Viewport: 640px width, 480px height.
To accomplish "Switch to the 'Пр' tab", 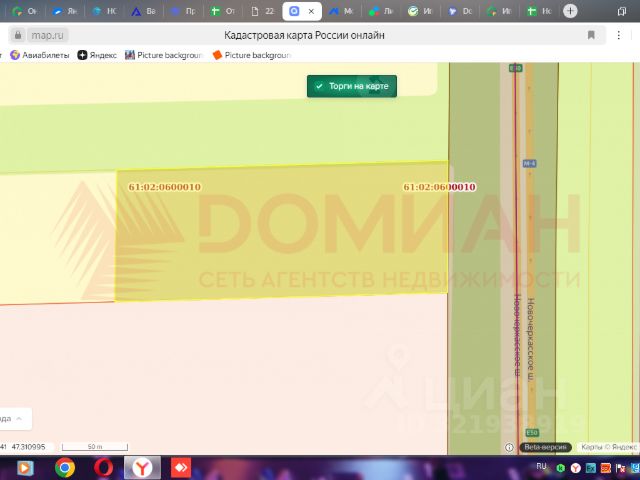I will click(183, 11).
